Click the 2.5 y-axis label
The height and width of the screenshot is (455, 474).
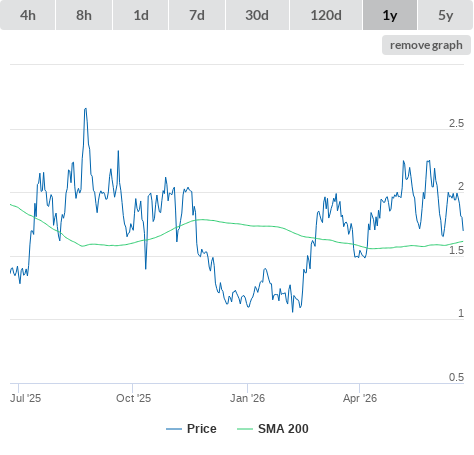point(456,123)
